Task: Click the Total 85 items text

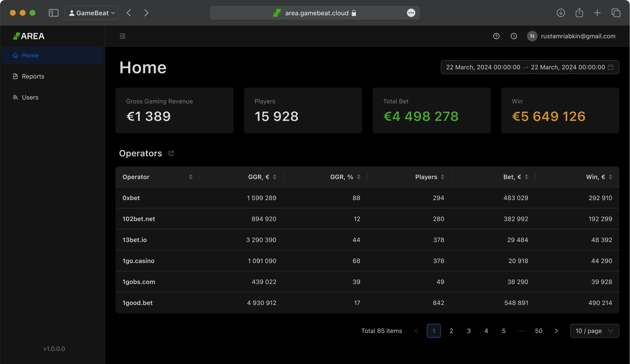Action: (382, 331)
